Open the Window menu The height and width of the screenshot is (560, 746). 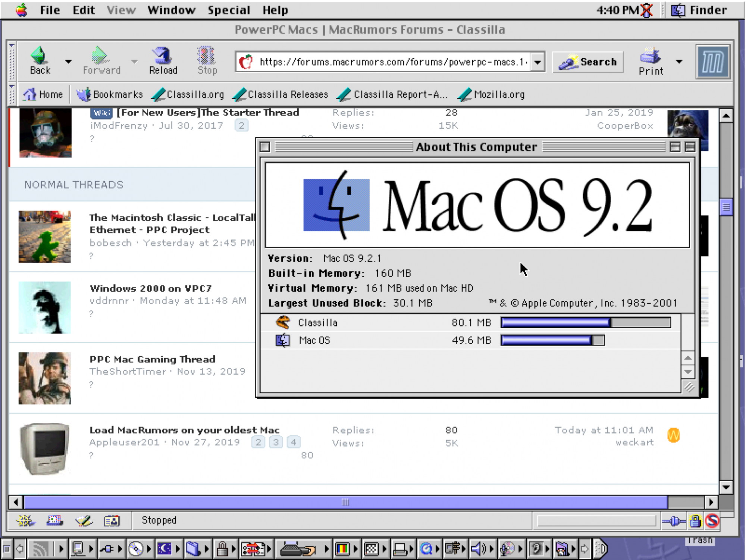(171, 10)
